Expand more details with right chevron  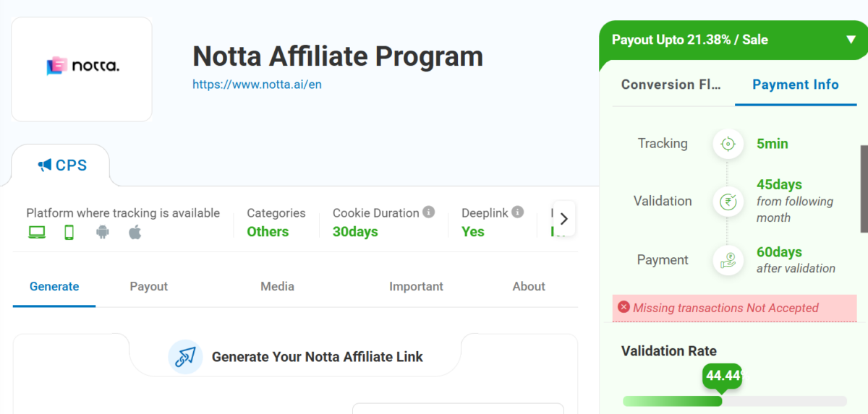tap(564, 218)
